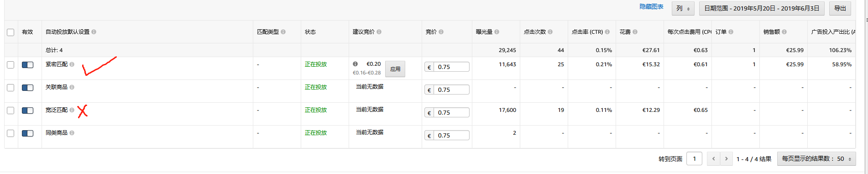The height and width of the screenshot is (174, 868).
Task: Click info icon next to 建议竞价 header
Action: (379, 32)
